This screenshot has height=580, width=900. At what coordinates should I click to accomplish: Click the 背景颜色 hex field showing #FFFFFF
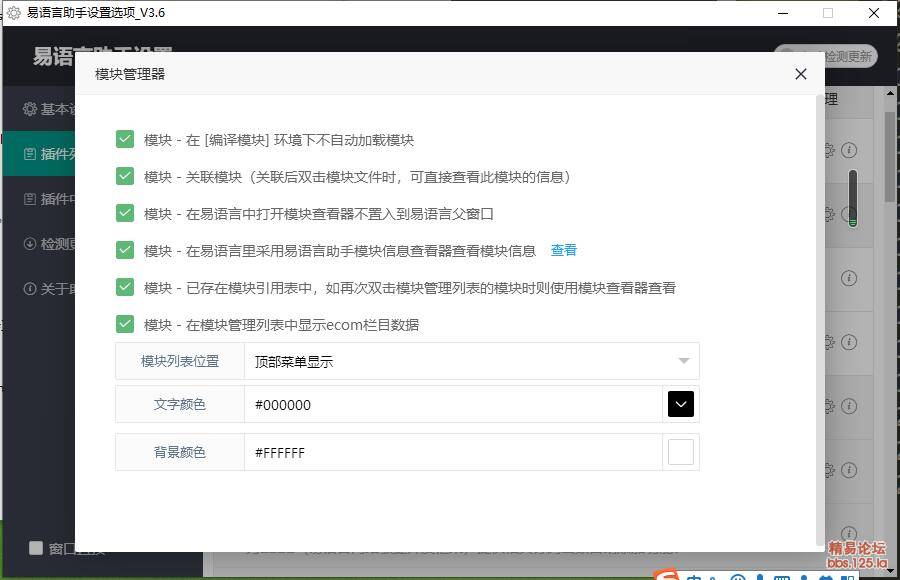(453, 453)
